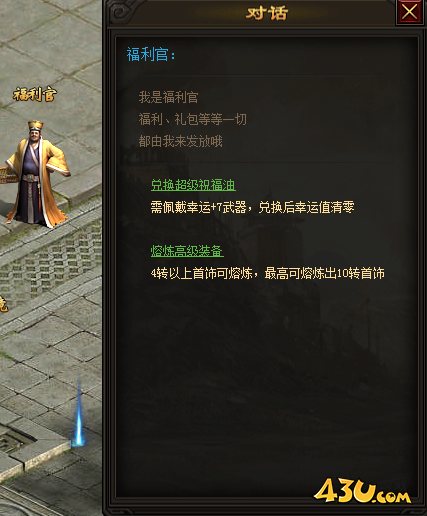Image resolution: width=427 pixels, height=516 pixels.
Task: Click the 福利、礼包等等一切 dialogue line
Action: [193, 119]
